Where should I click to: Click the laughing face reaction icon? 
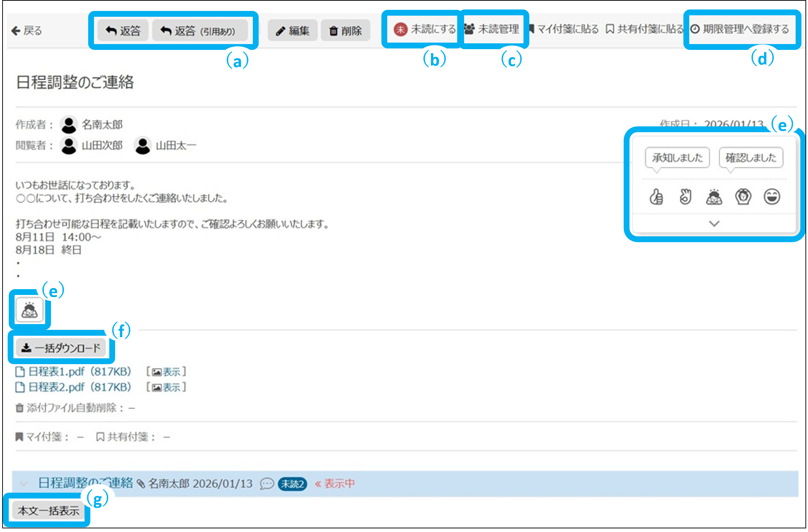tap(772, 197)
